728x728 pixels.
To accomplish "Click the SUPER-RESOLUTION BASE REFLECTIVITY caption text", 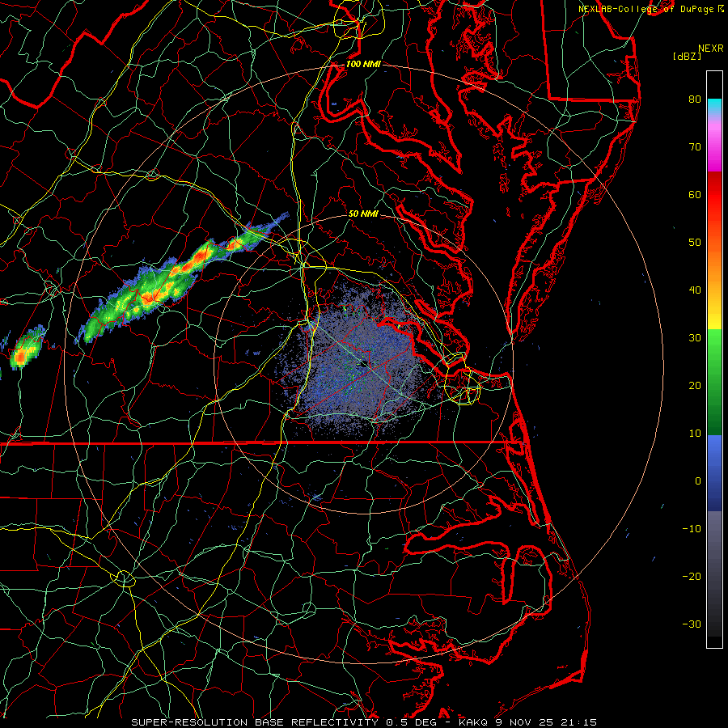I will tap(255, 722).
